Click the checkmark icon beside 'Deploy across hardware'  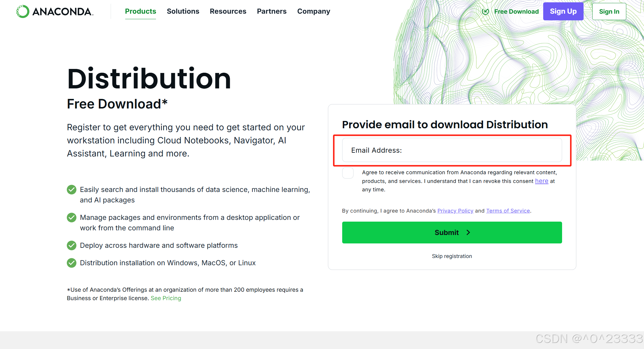(71, 245)
